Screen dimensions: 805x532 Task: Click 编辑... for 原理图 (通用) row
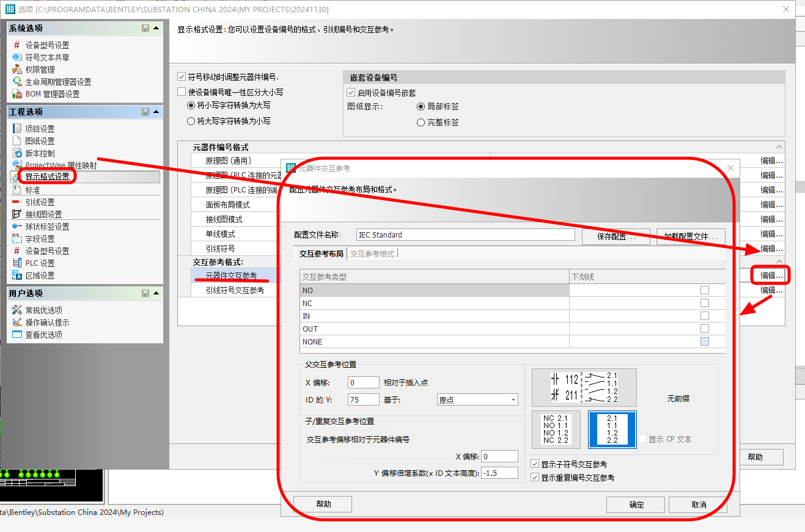[771, 161]
